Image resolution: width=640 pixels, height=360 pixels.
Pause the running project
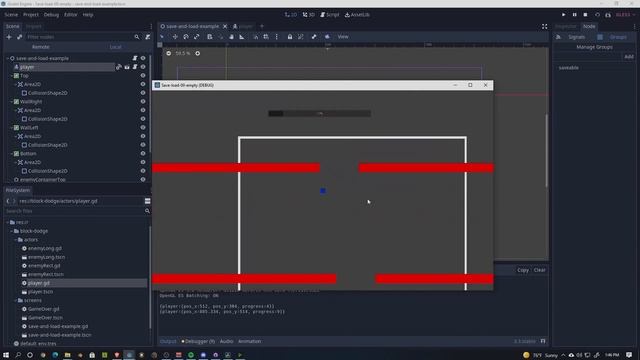click(x=575, y=15)
